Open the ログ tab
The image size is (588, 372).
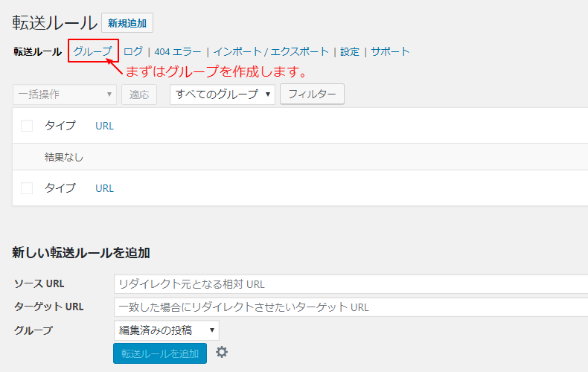coord(133,51)
